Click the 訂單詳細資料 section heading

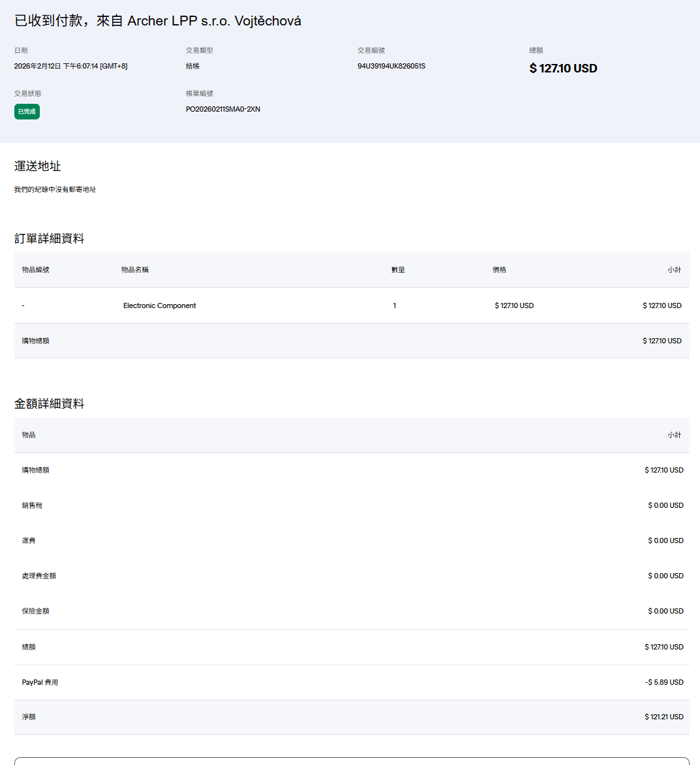(50, 239)
